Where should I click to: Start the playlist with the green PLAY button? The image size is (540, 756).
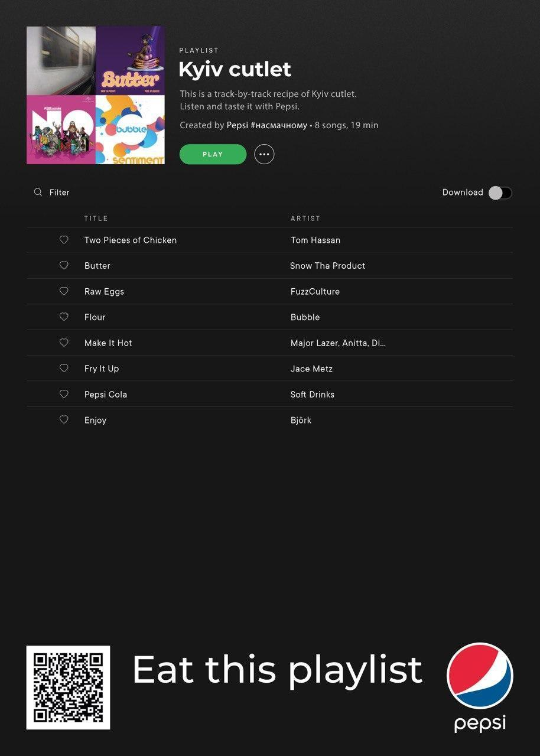213,154
